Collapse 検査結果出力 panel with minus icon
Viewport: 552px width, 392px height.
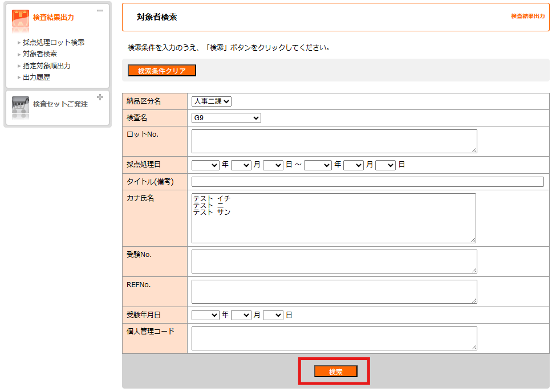[x=100, y=10]
